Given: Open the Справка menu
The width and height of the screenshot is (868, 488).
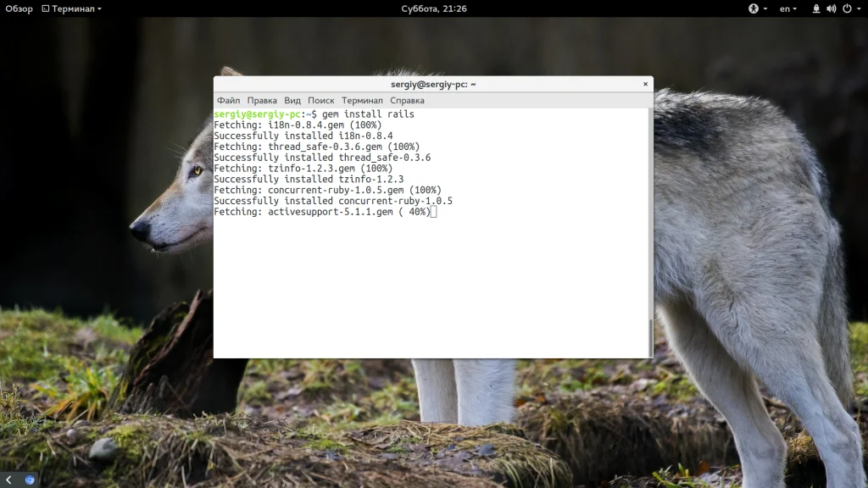Looking at the screenshot, I should (x=407, y=100).
